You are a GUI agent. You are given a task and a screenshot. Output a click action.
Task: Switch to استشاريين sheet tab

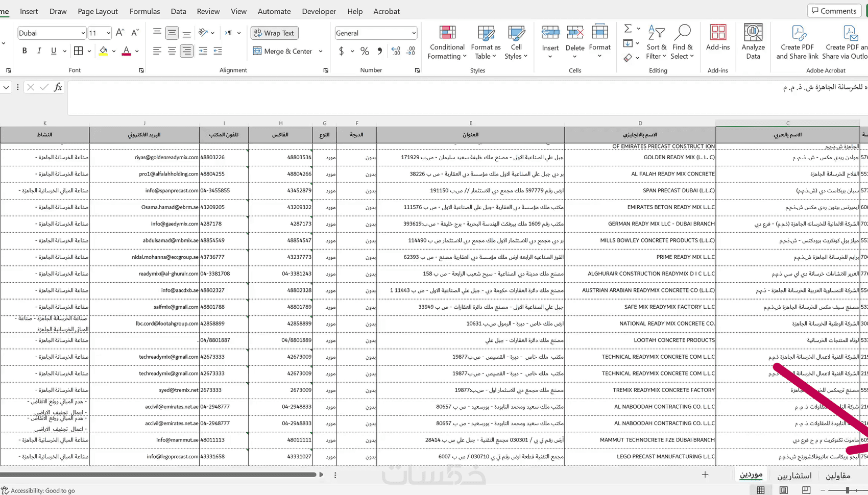tap(794, 476)
